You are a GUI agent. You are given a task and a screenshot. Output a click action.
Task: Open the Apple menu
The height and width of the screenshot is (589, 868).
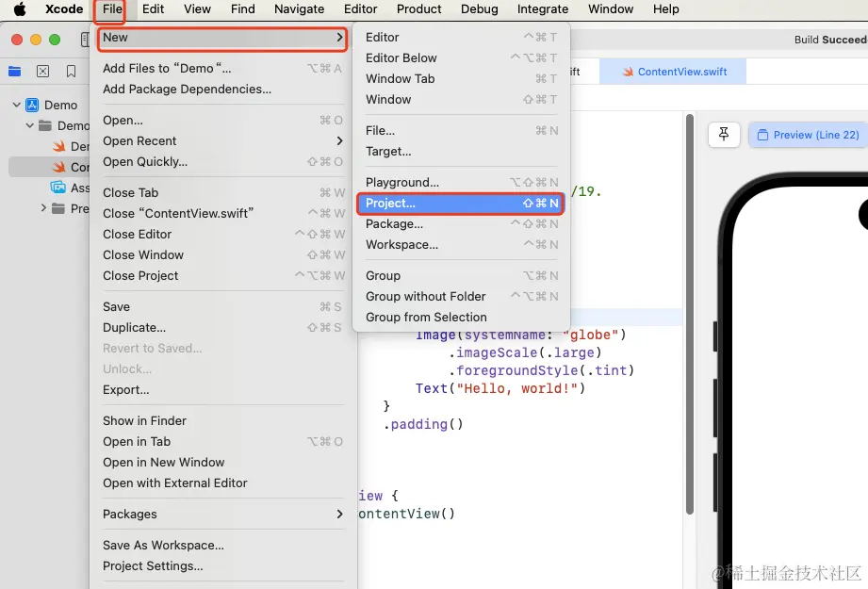(x=20, y=8)
